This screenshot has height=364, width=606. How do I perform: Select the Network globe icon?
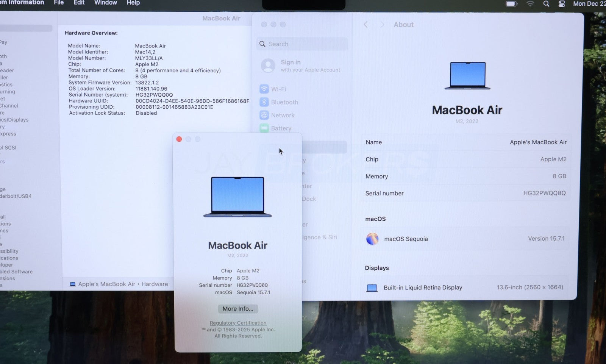[x=264, y=115]
